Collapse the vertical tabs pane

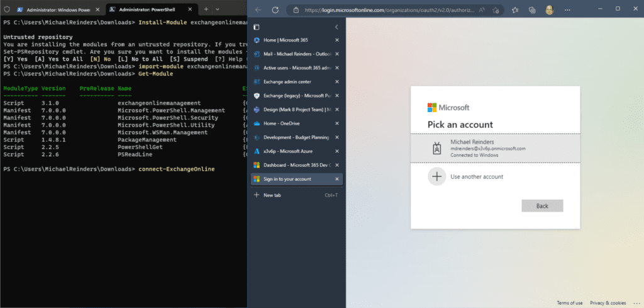tap(336, 27)
